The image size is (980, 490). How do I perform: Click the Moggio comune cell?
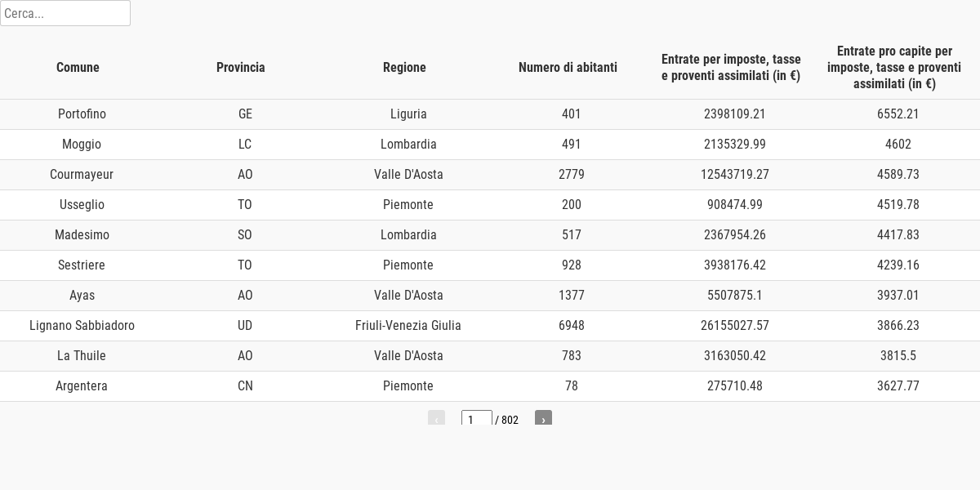click(x=82, y=145)
